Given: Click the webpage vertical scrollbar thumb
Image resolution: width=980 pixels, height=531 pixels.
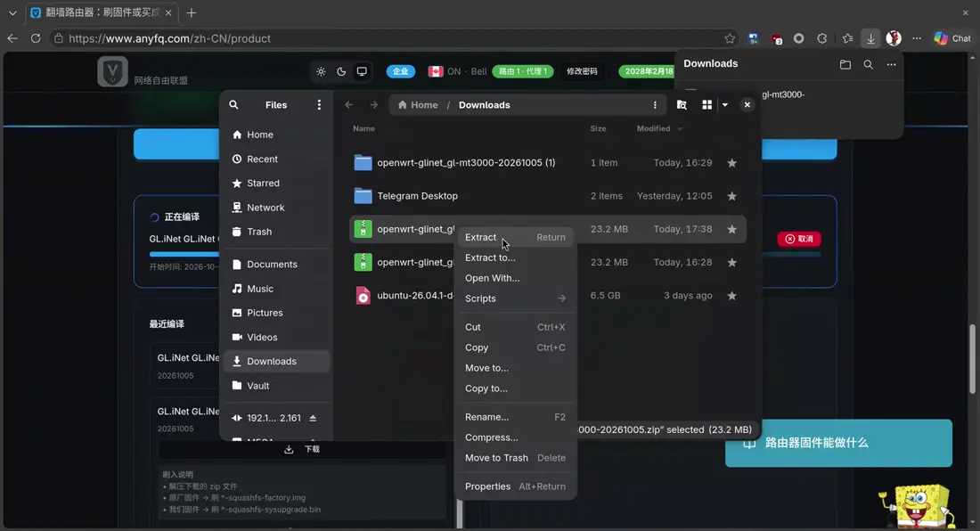Looking at the screenshot, I should (972, 359).
